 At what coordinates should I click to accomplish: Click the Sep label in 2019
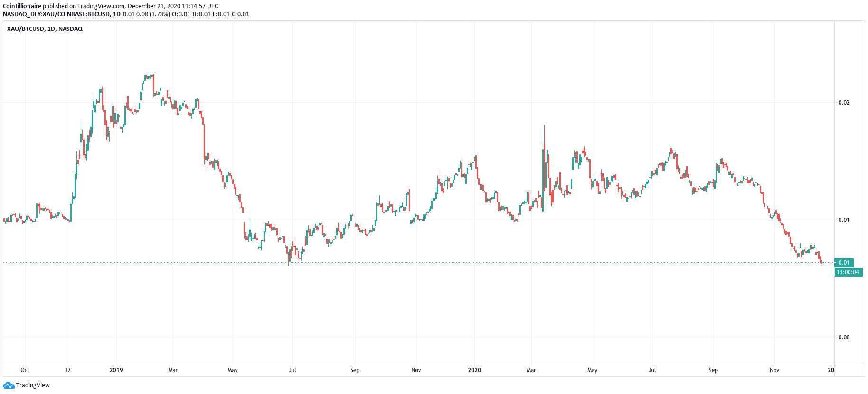[x=355, y=370]
